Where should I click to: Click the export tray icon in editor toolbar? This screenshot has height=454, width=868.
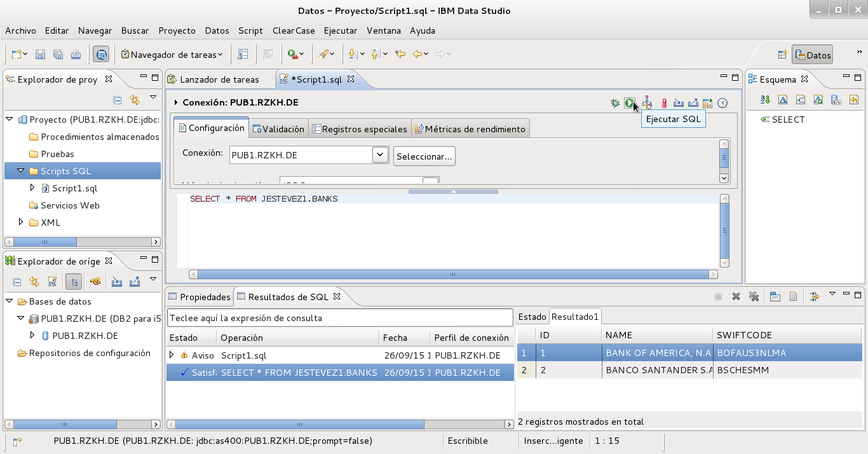(693, 103)
